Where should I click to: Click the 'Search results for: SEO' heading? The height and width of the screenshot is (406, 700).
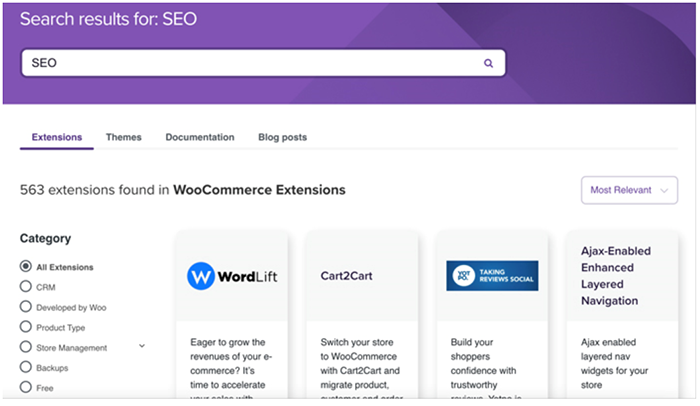tap(108, 19)
